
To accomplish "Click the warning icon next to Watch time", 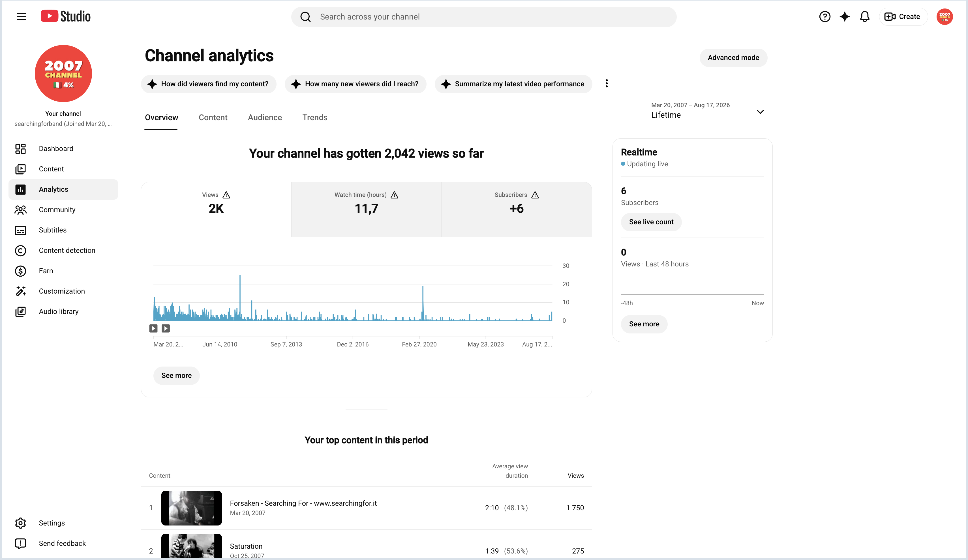I will [395, 195].
